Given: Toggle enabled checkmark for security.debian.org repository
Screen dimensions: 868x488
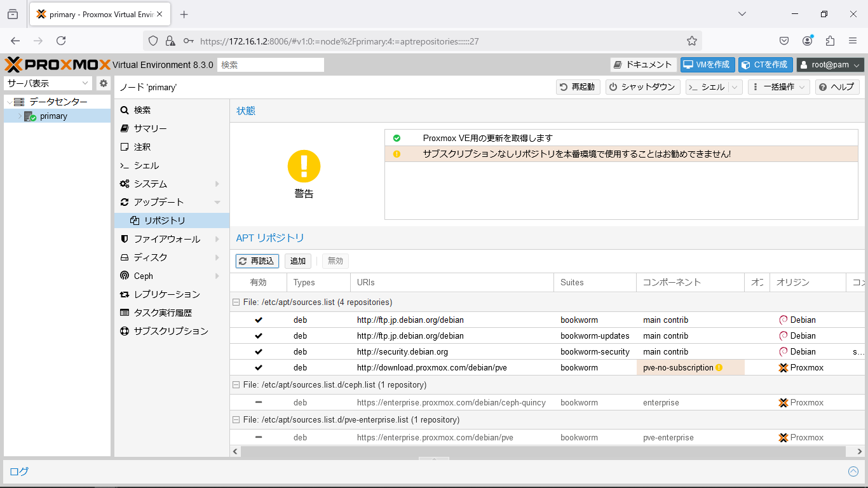Looking at the screenshot, I should [x=259, y=351].
